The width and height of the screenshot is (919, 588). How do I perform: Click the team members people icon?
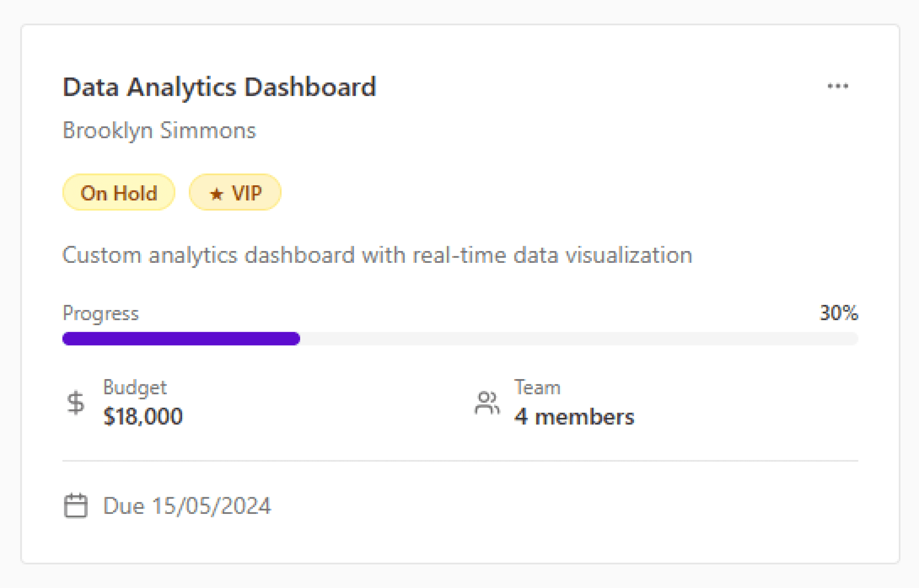(x=486, y=403)
